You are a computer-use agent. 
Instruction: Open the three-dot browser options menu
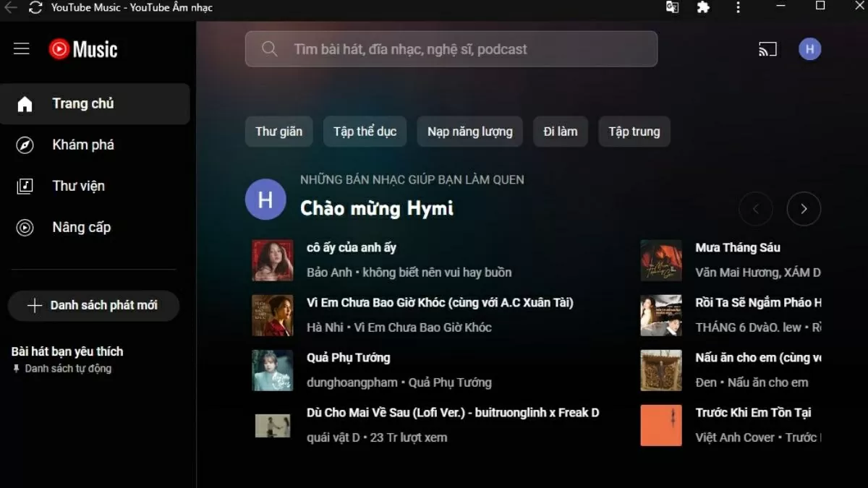(738, 8)
